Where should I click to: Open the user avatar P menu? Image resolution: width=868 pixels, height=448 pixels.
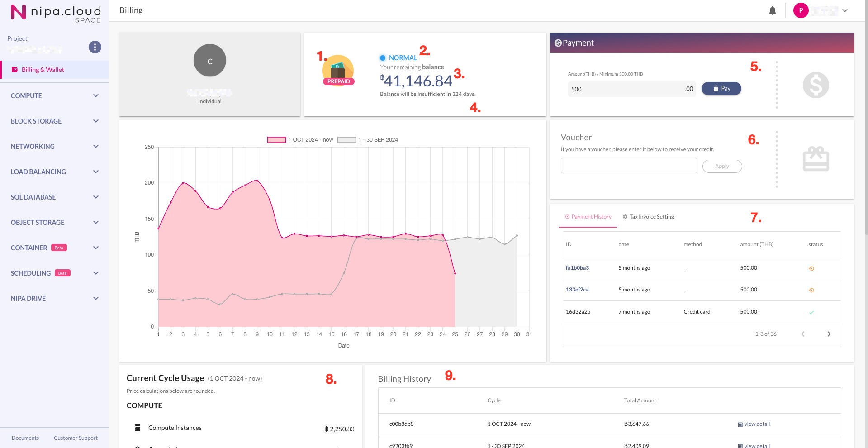pos(801,10)
